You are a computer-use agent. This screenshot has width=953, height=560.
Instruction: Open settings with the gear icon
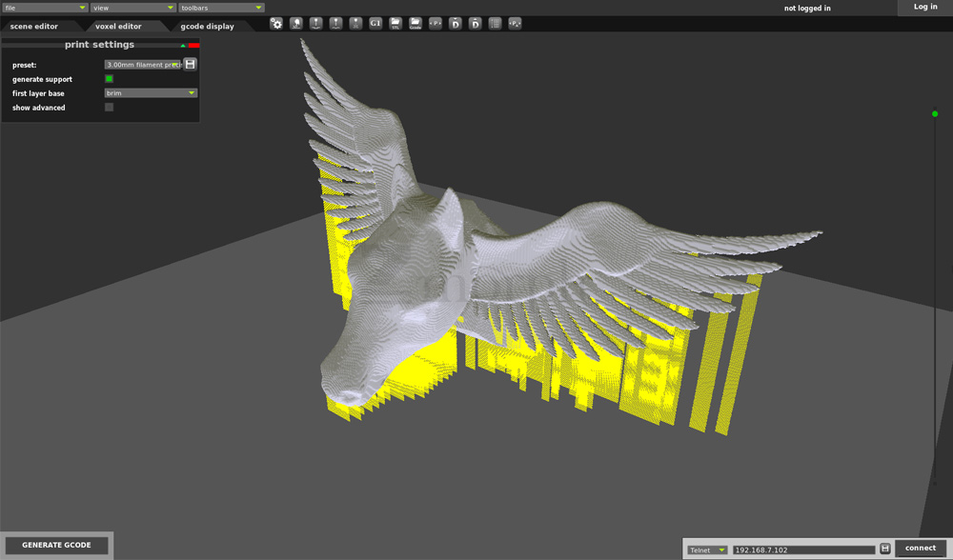click(x=276, y=23)
